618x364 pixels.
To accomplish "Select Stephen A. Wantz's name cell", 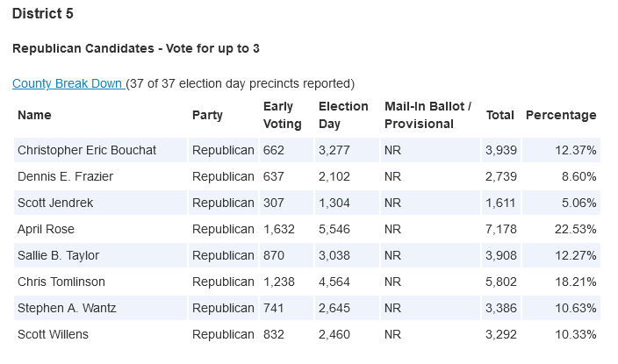I will click(65, 308).
